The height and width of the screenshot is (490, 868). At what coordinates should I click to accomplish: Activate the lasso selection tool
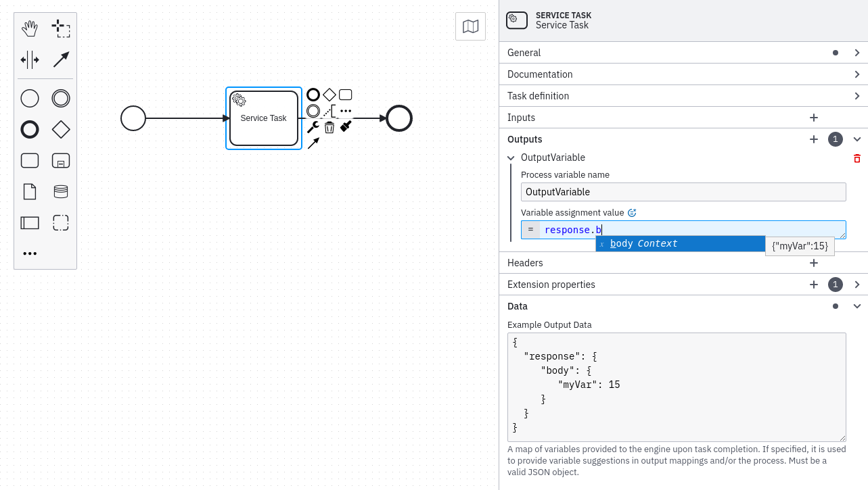[x=61, y=28]
